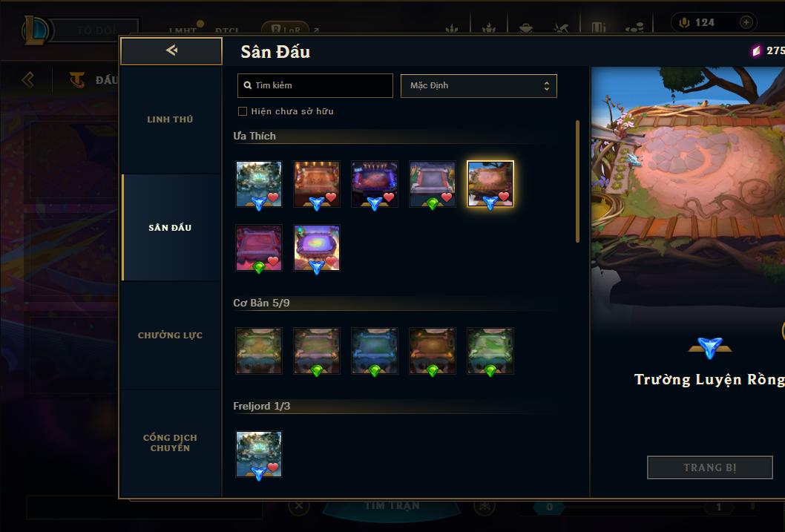Open the 'Mặc Định' sort dropdown
The image size is (785, 532).
(x=479, y=85)
